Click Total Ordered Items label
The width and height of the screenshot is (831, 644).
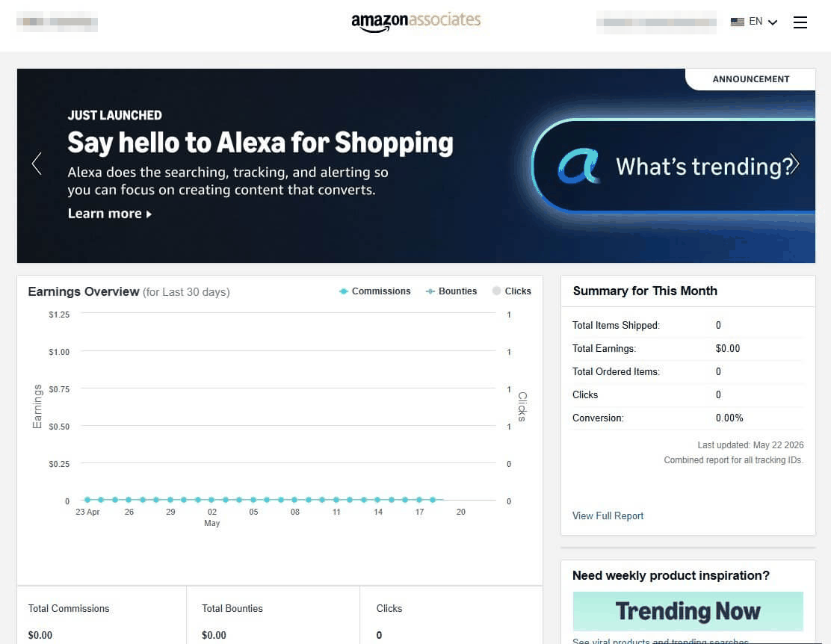pyautogui.click(x=616, y=371)
